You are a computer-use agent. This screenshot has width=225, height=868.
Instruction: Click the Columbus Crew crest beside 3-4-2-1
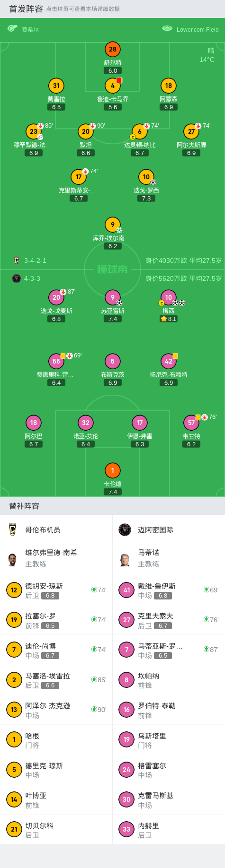click(x=17, y=260)
